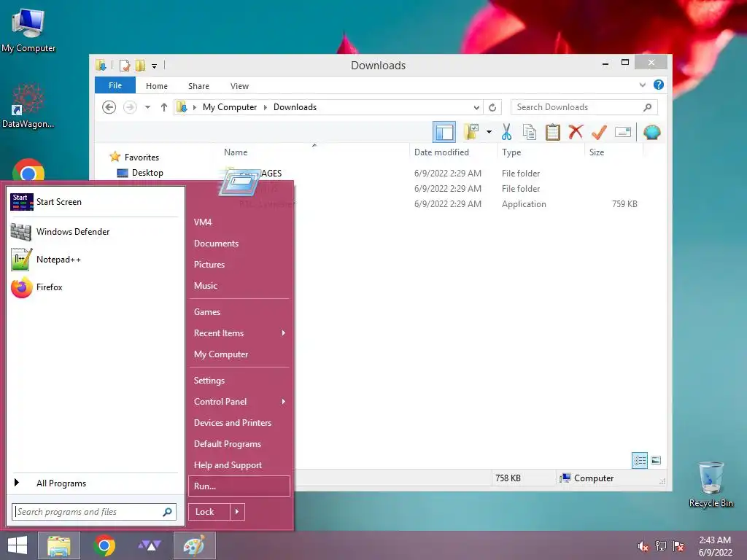This screenshot has width=747, height=560.
Task: Open Paint from the taskbar
Action: coord(194,545)
